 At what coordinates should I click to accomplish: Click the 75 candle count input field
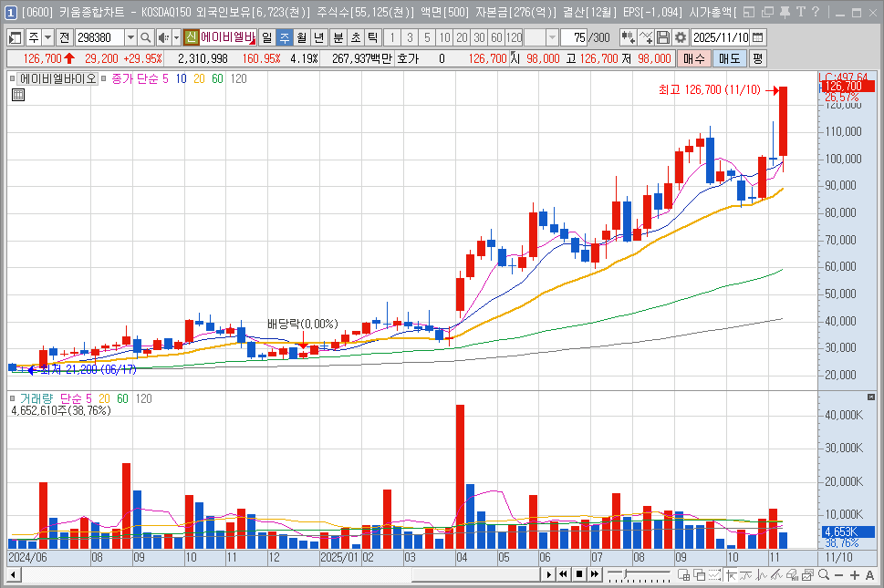574,37
